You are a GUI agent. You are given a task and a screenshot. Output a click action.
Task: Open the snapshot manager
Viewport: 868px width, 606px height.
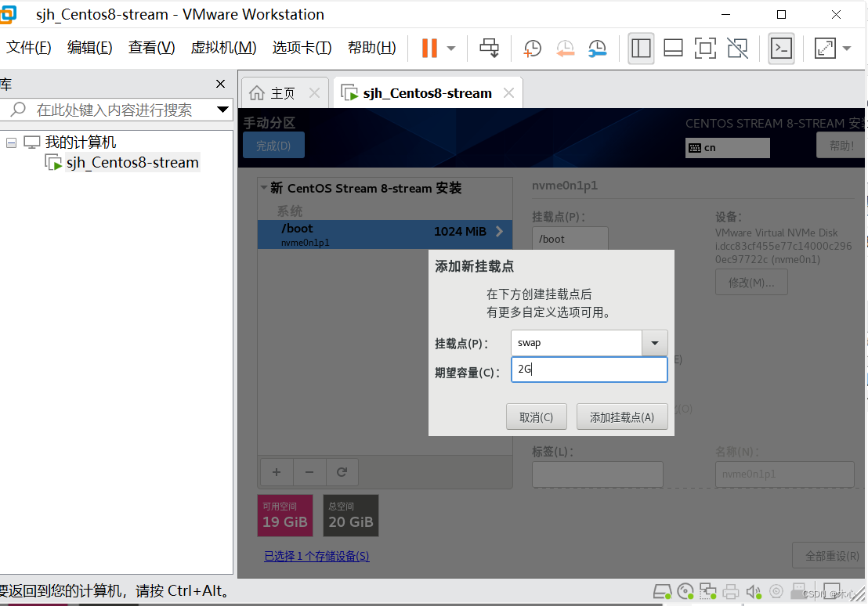pos(598,48)
